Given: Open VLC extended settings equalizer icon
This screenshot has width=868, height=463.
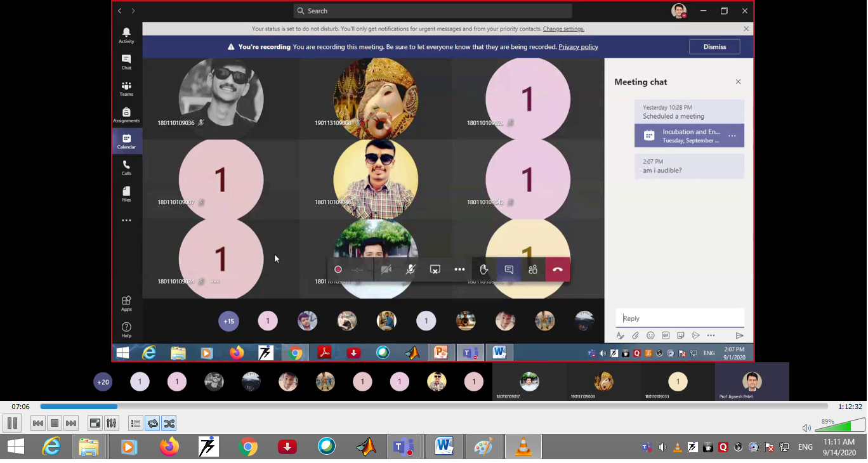Looking at the screenshot, I should tap(111, 423).
